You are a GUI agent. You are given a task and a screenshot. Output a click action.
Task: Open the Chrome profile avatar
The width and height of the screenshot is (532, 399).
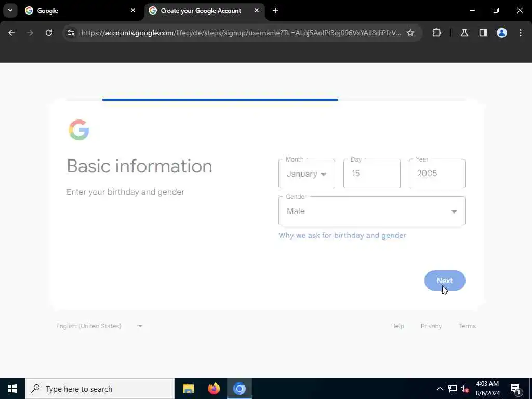502,33
